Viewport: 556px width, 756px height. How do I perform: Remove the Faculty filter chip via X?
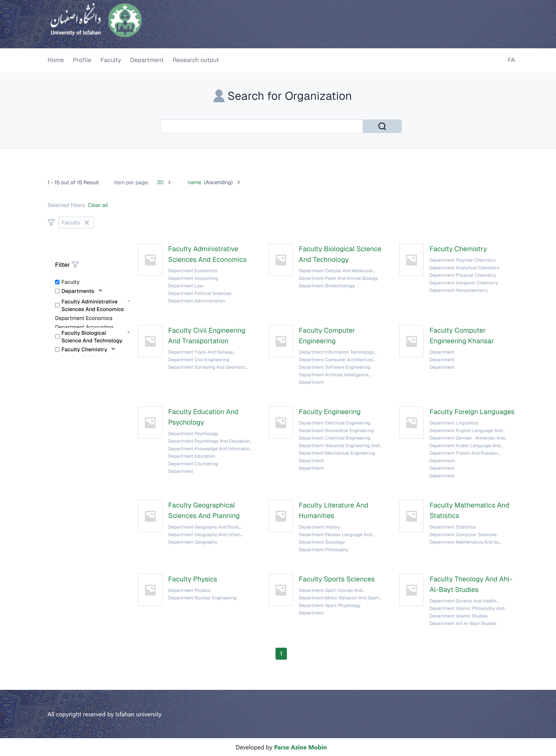click(87, 223)
